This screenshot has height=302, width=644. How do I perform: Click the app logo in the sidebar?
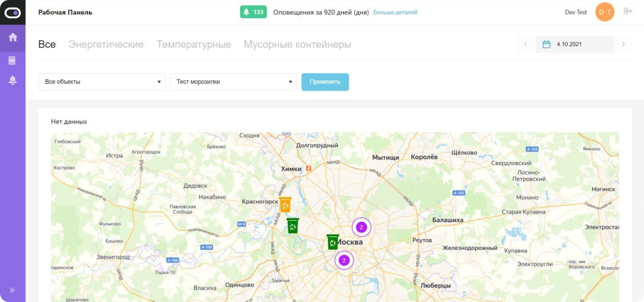pyautogui.click(x=13, y=13)
